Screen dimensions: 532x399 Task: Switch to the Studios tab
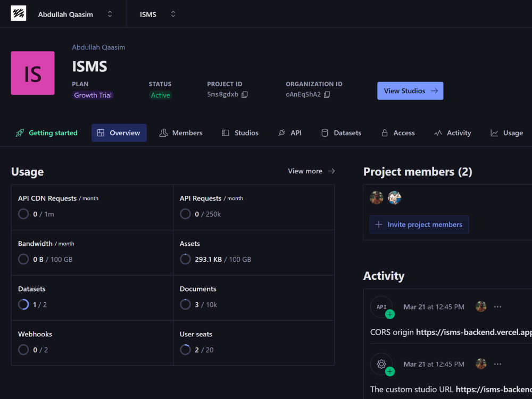pyautogui.click(x=240, y=133)
